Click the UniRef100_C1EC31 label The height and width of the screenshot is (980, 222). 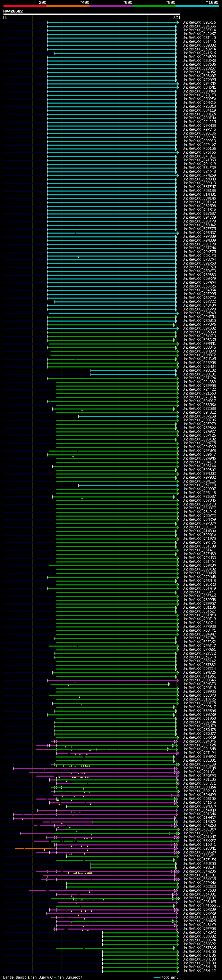coord(199,875)
